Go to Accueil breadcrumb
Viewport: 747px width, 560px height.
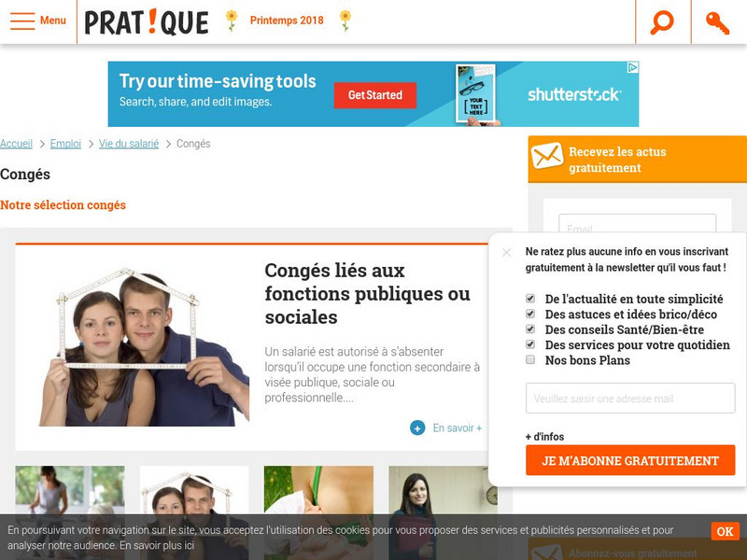pyautogui.click(x=16, y=144)
